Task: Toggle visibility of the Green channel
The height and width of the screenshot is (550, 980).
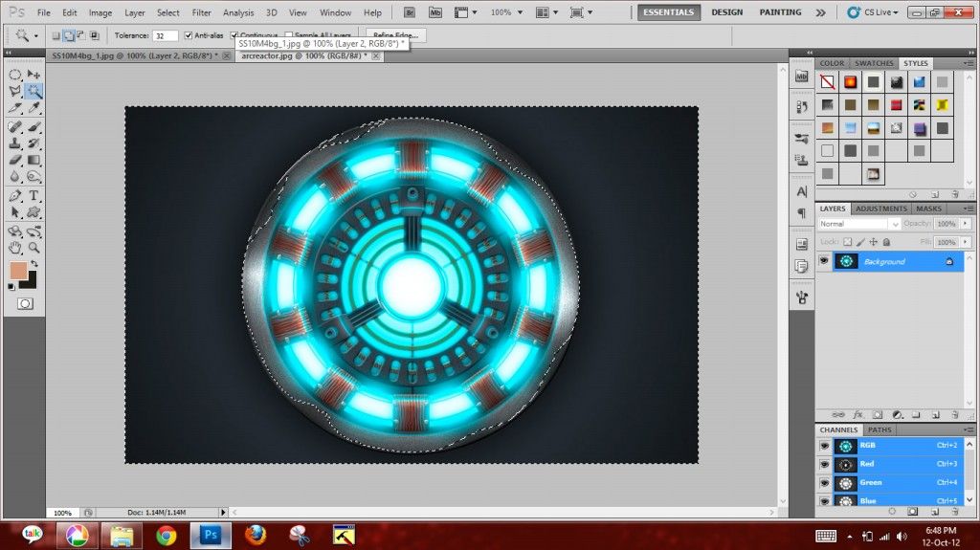Action: [x=824, y=482]
